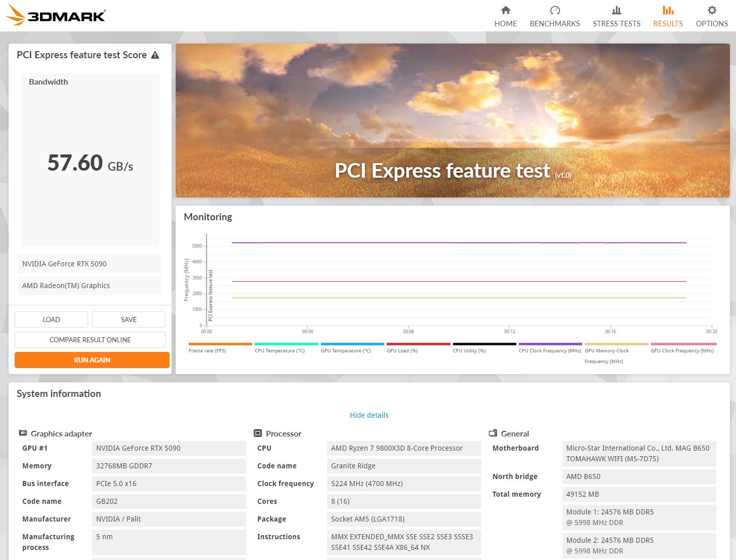Click the Module 1 memory entry
The image size is (736, 560).
tap(639, 517)
